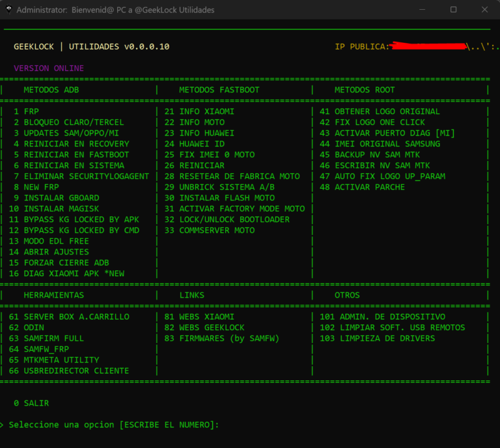The image size is (500, 448).
Task: Click 'IMEI ORIGINAL SAMSUNG' entry
Action: click(380, 144)
